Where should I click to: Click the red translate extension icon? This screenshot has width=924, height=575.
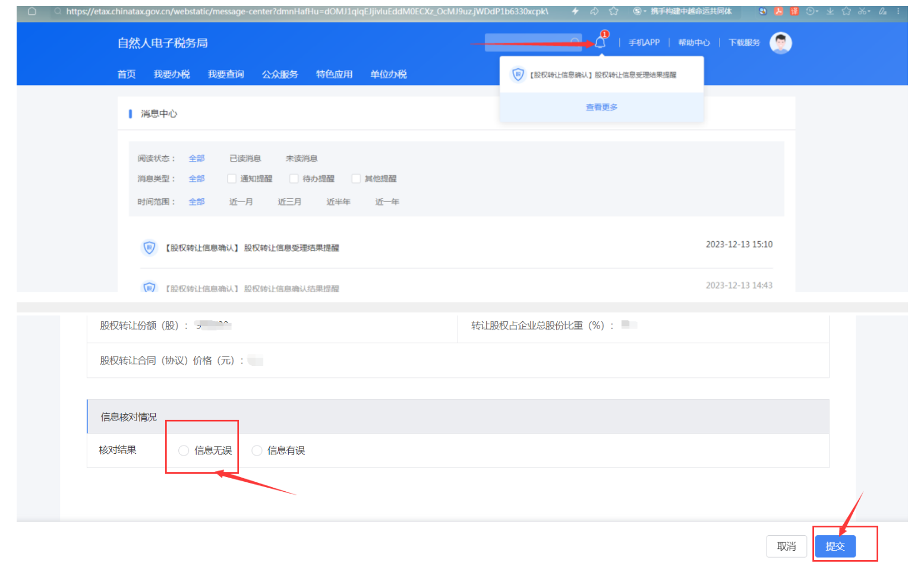794,11
